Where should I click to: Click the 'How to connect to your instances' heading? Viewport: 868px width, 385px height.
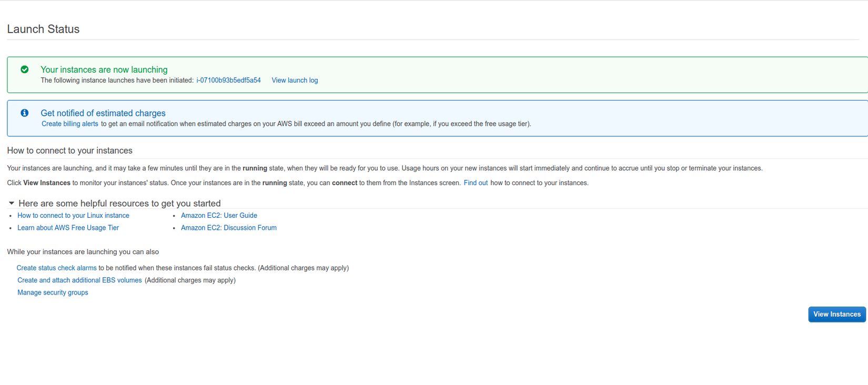69,150
